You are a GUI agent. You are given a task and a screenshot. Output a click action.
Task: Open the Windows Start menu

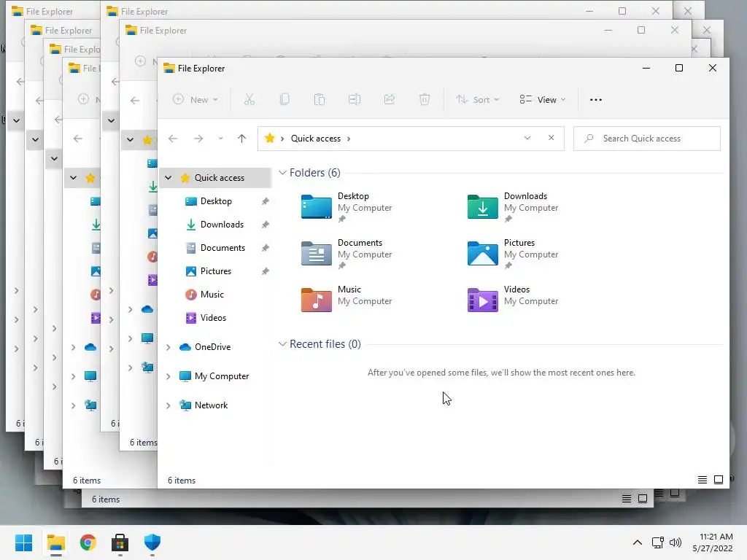pyautogui.click(x=23, y=542)
